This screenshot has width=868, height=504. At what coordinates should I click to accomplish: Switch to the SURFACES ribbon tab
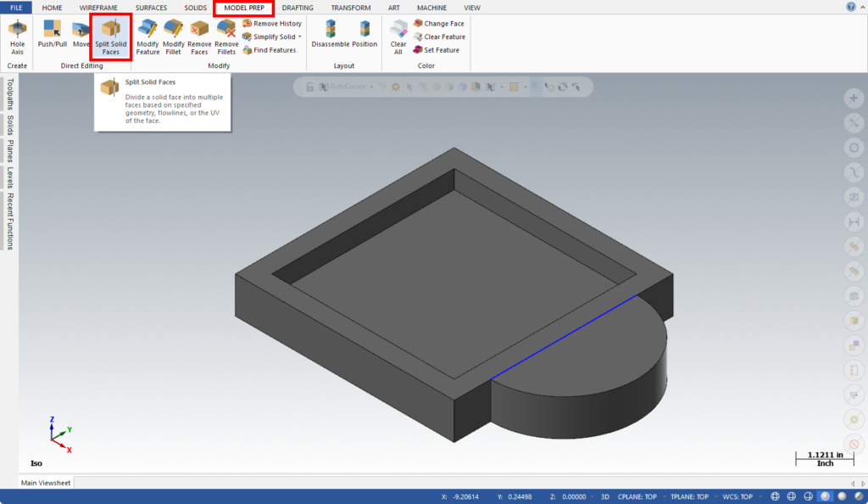pos(151,8)
